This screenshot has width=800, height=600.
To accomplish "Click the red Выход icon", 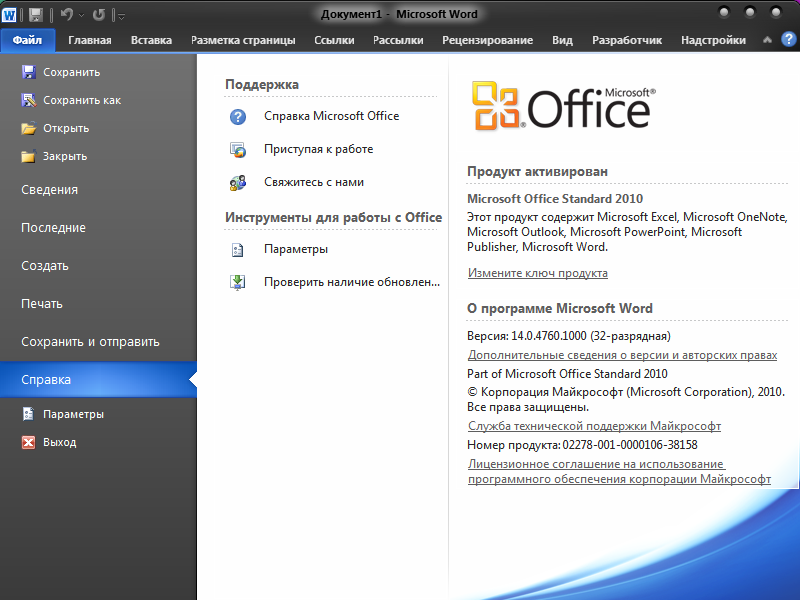I will click(29, 442).
